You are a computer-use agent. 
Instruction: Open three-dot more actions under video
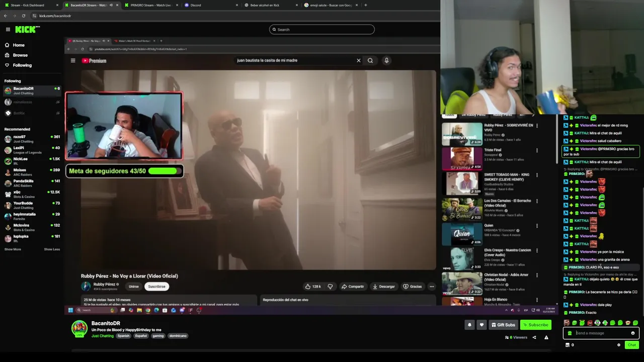[x=432, y=287]
